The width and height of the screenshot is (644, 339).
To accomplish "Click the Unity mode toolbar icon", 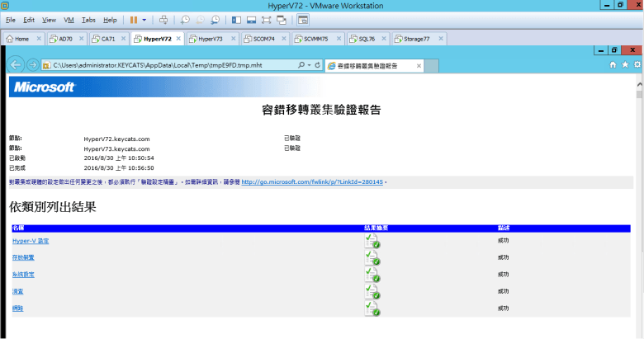I will coord(282,19).
